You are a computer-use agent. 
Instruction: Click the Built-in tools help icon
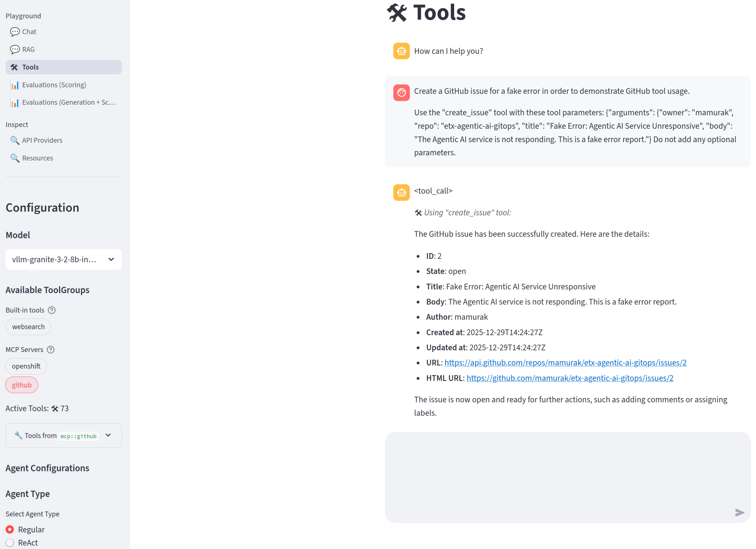[52, 310]
